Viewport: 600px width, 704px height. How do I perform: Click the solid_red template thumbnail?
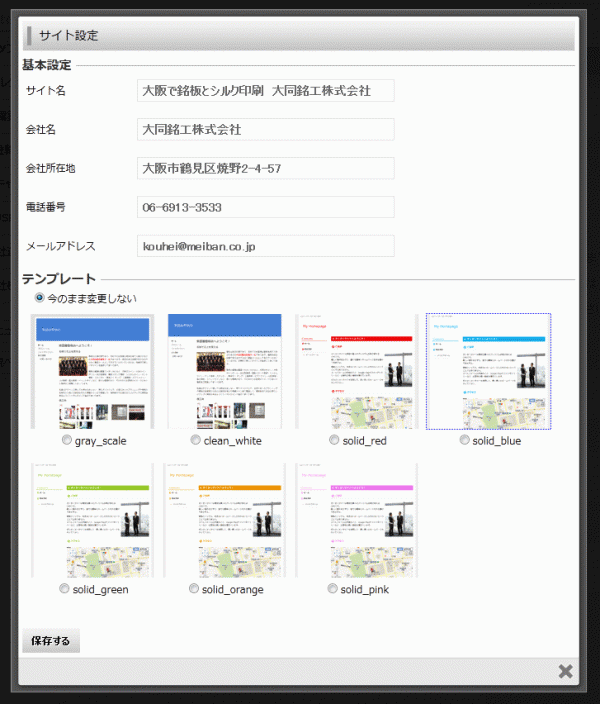click(357, 372)
